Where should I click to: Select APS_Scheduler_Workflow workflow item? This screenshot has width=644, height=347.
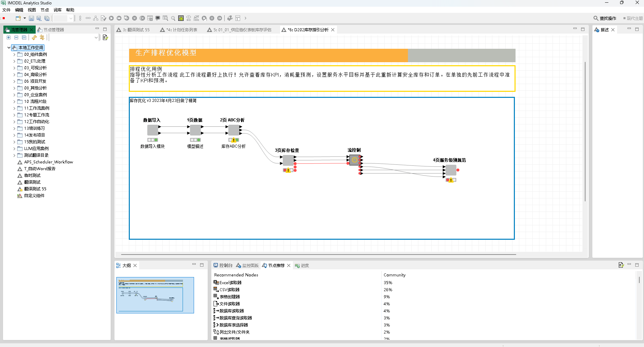tap(45, 162)
